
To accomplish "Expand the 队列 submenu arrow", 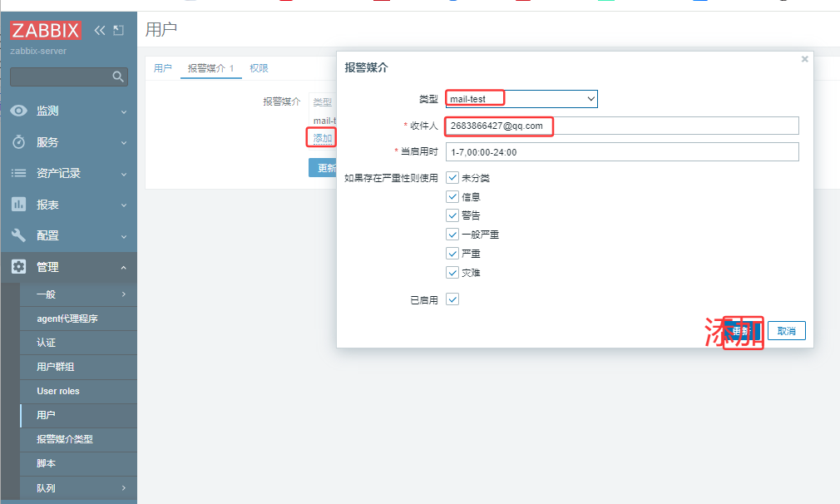I will tap(124, 488).
